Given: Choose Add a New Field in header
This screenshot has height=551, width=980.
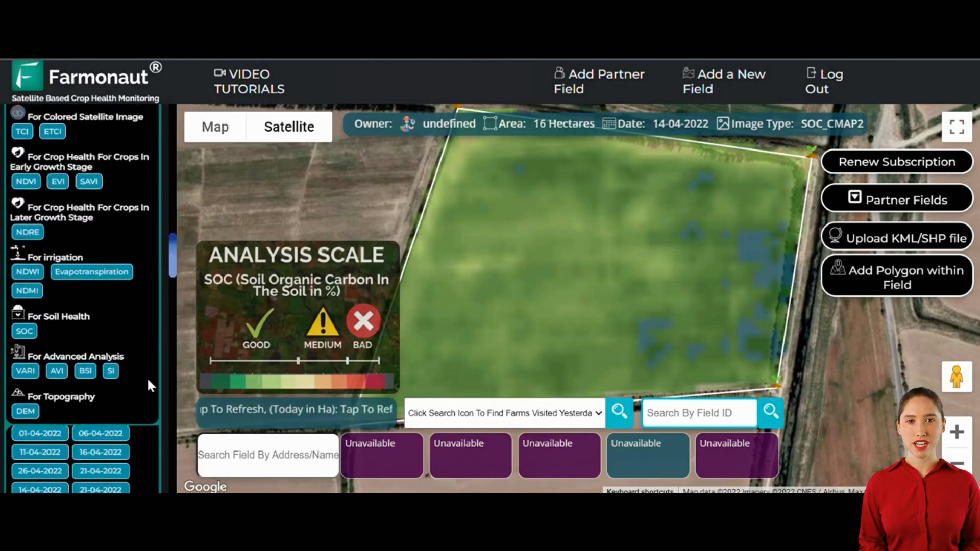Looking at the screenshot, I should pos(724,81).
